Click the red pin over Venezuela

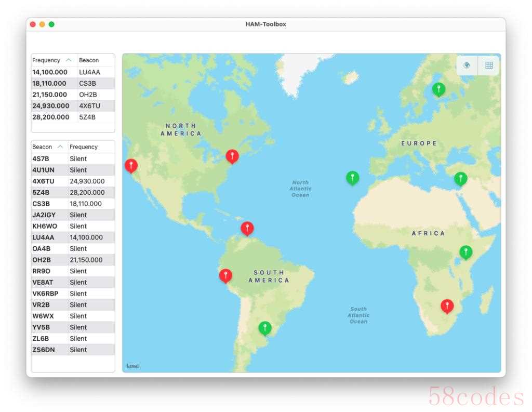point(247,229)
